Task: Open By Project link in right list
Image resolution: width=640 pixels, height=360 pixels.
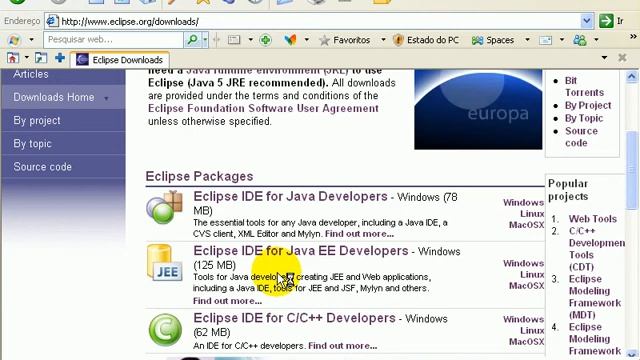Action: tap(588, 105)
